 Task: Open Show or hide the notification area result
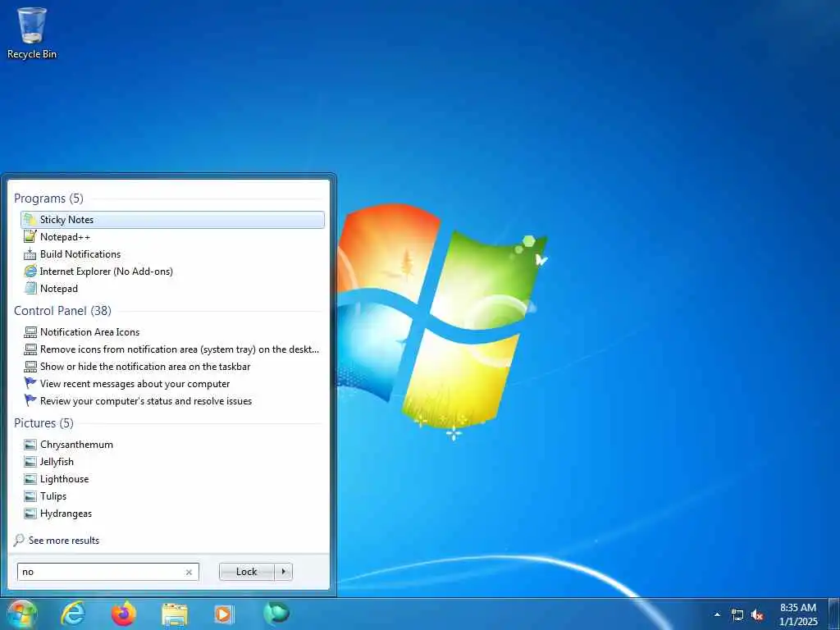[x=172, y=367]
